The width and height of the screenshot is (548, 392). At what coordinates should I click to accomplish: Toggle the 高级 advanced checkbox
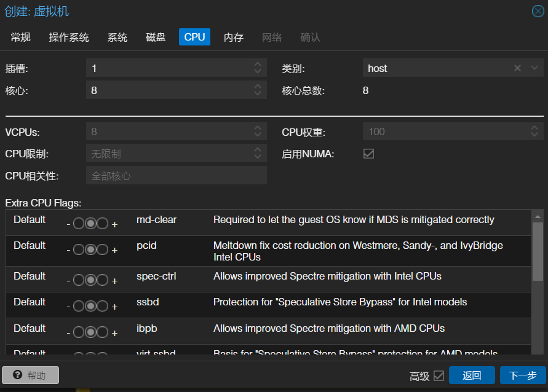439,375
